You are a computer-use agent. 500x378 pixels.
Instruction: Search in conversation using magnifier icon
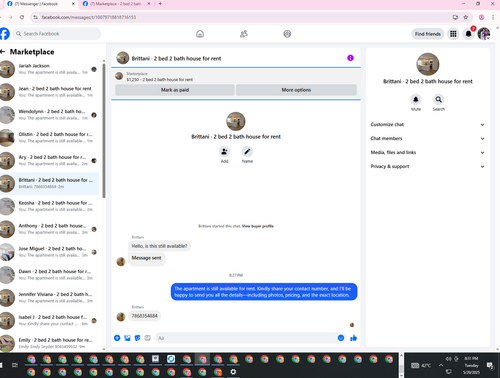click(x=439, y=99)
